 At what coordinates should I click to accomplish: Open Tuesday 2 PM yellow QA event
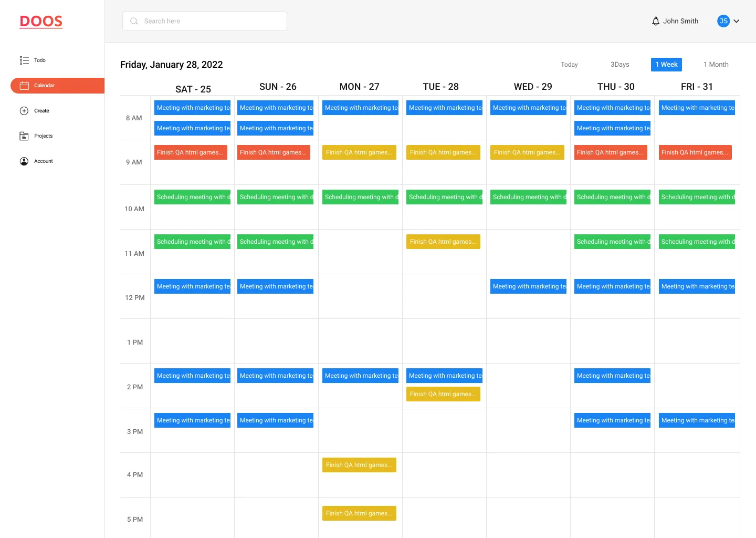(443, 394)
